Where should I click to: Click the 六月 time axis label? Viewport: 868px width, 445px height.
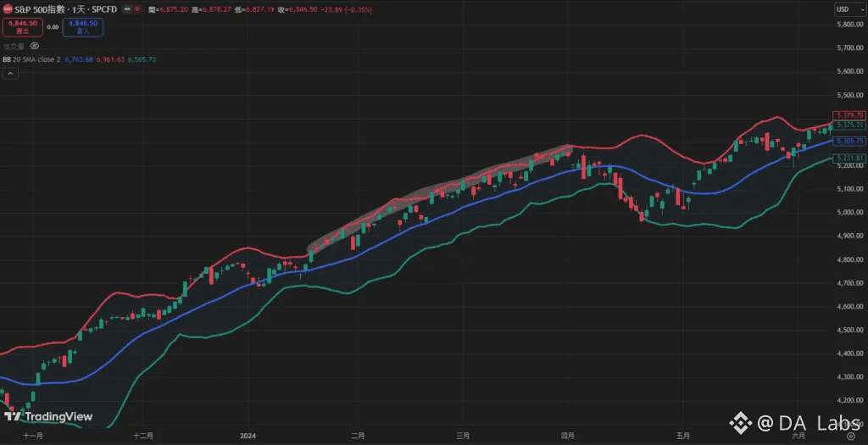click(x=798, y=437)
